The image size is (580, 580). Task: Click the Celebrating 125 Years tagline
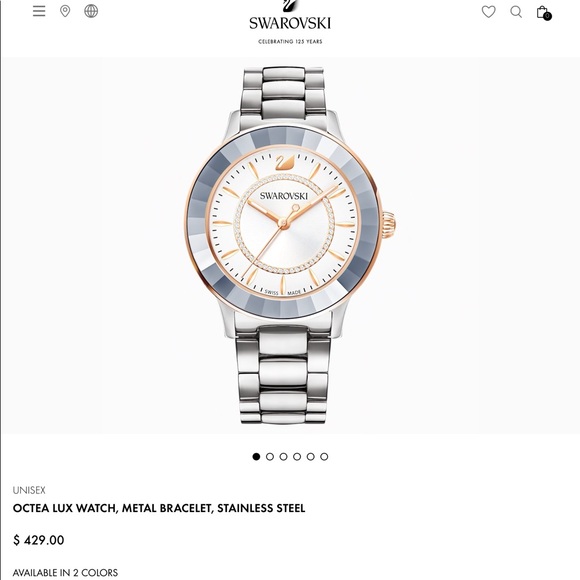[x=290, y=41]
